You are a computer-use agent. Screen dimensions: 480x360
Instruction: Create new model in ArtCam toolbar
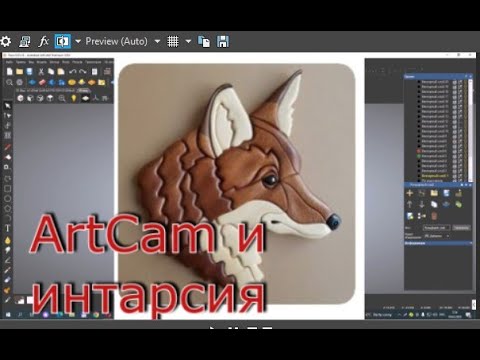(9, 71)
